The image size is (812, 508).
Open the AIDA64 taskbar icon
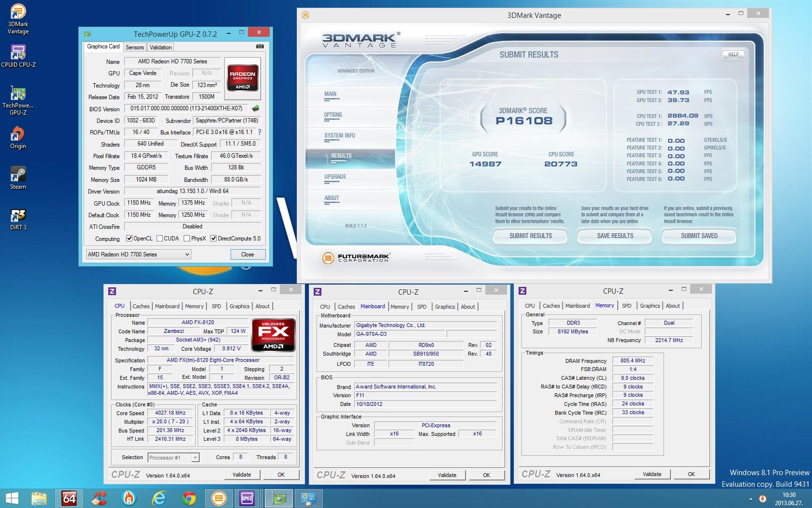tap(69, 498)
